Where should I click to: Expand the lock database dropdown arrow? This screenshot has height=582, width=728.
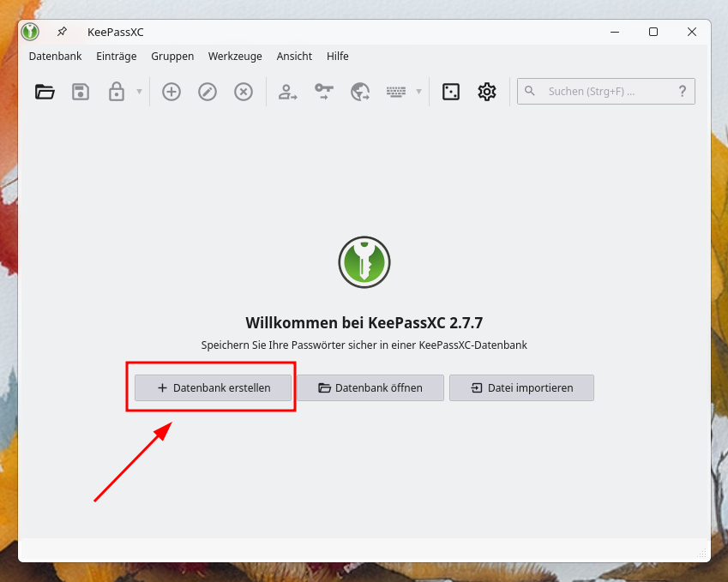139,92
